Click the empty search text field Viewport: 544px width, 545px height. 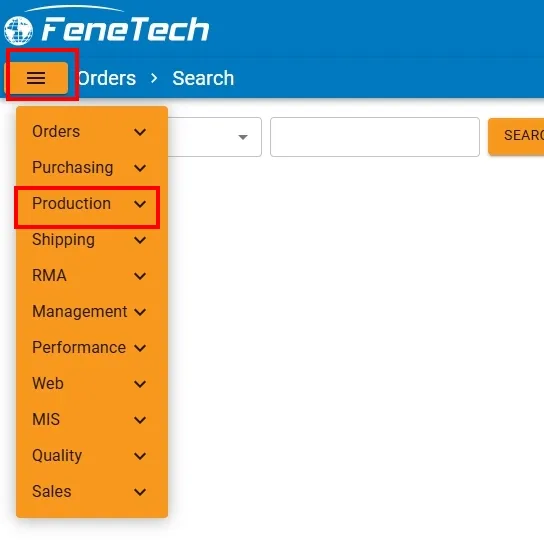(x=375, y=137)
